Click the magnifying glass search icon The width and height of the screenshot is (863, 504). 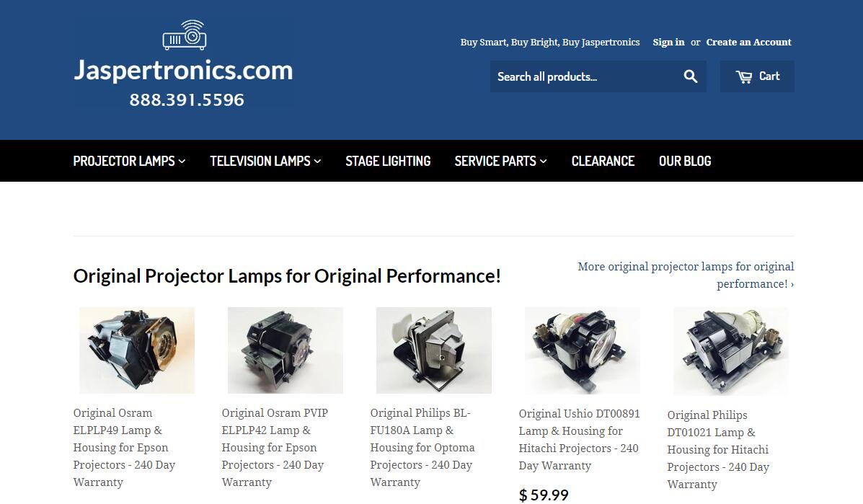[x=690, y=76]
